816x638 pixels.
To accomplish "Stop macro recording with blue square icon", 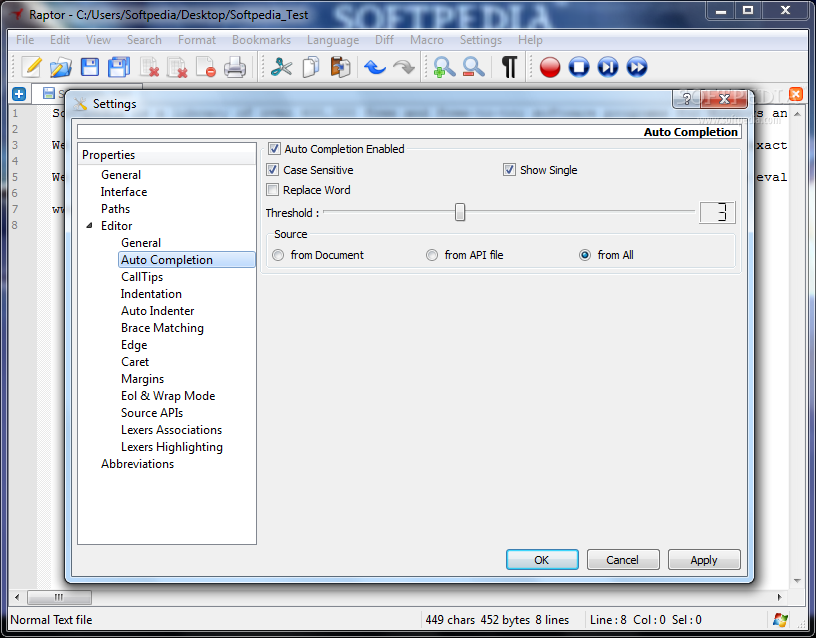I will point(579,67).
